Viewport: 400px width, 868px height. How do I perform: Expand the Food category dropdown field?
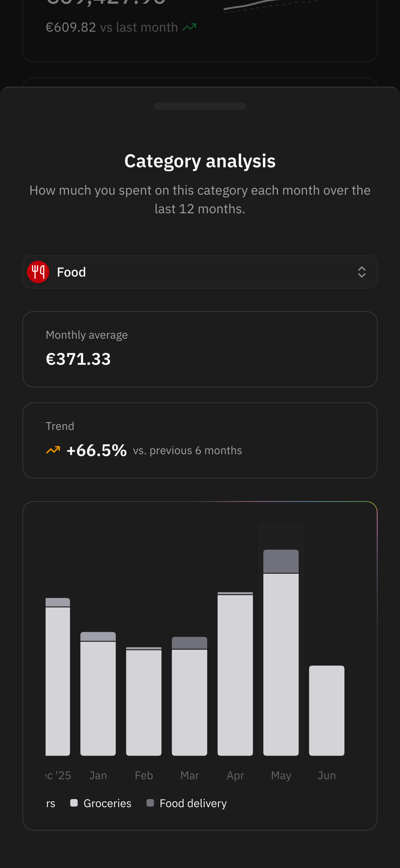tap(200, 272)
